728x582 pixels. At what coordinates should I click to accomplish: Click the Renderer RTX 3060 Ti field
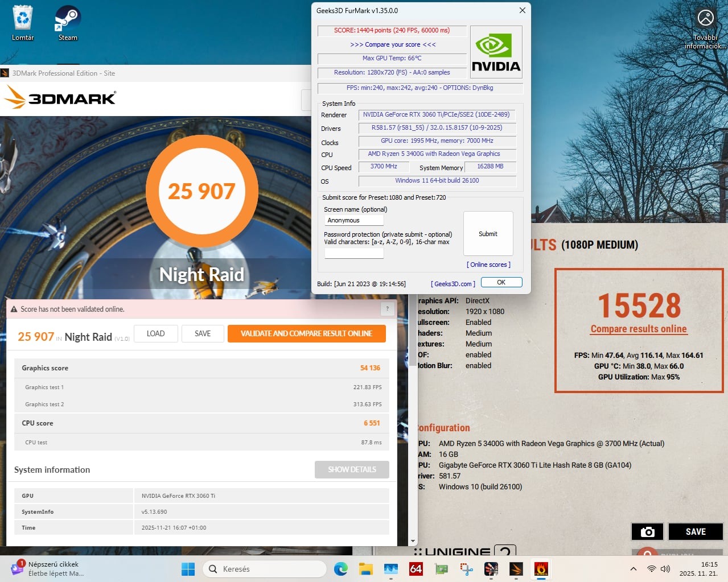[437, 114]
